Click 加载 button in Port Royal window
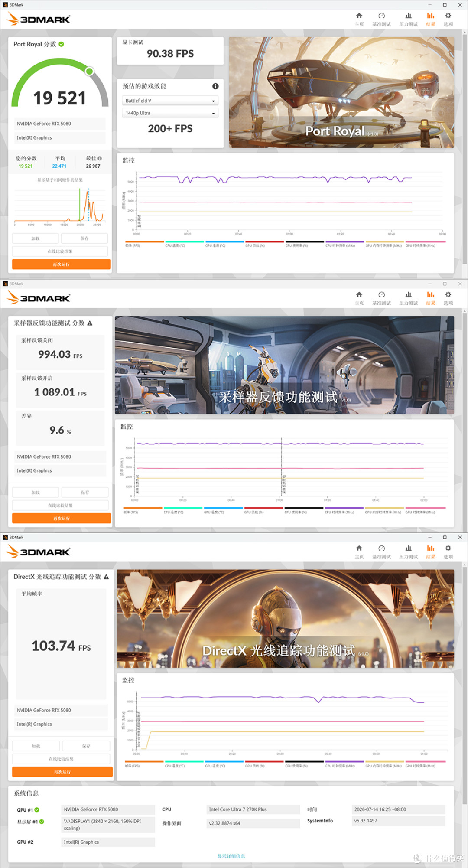Image resolution: width=468 pixels, height=868 pixels. click(36, 238)
